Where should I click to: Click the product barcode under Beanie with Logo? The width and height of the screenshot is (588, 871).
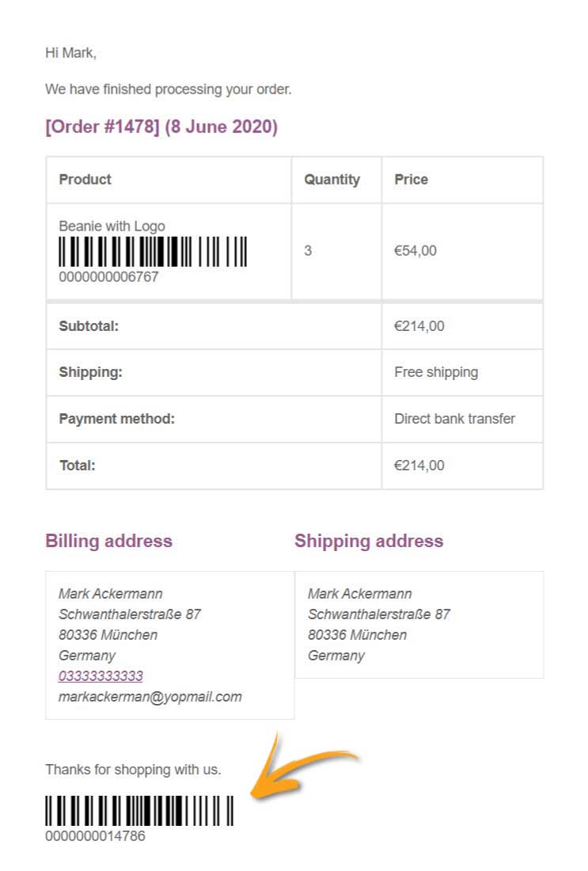click(x=153, y=252)
